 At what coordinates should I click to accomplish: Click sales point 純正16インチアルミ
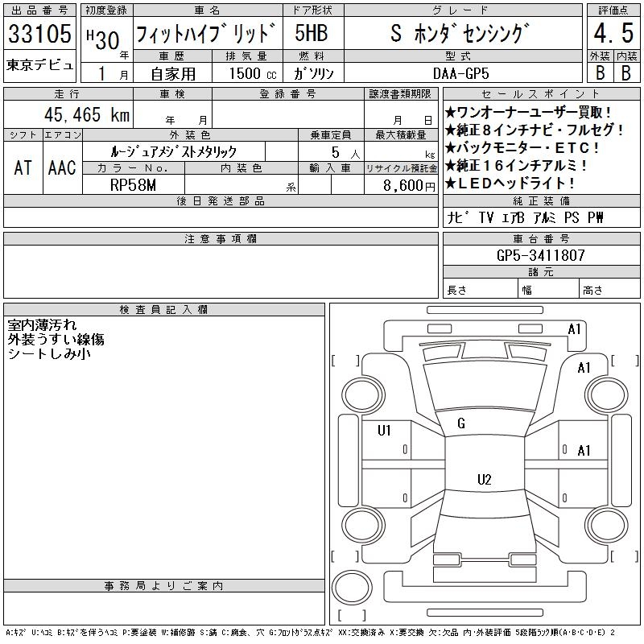click(x=516, y=165)
